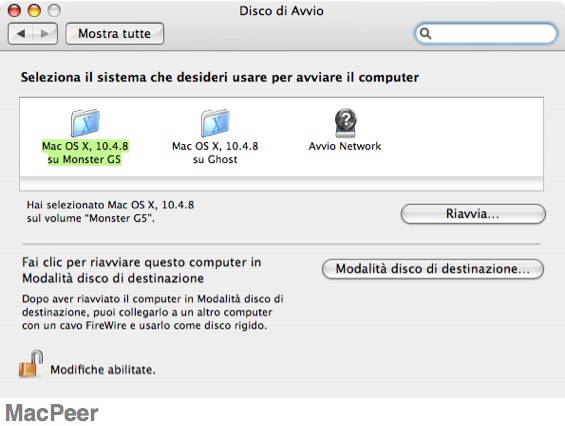Focus the search input field
Viewport: 565px width, 426px height.
click(486, 34)
